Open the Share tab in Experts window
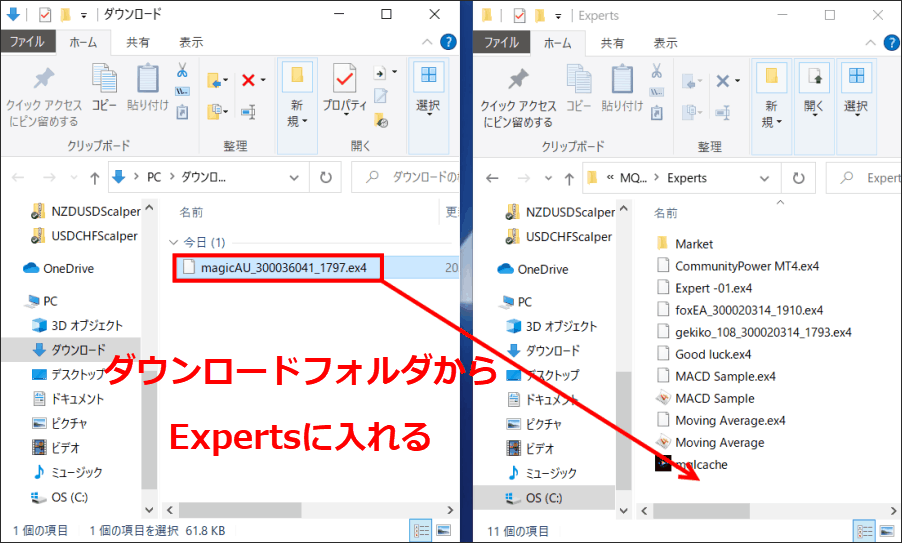The height and width of the screenshot is (543, 902). 613,42
